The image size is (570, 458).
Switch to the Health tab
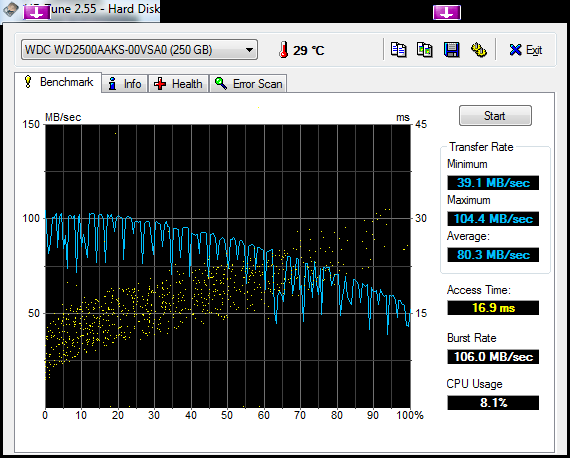point(178,84)
